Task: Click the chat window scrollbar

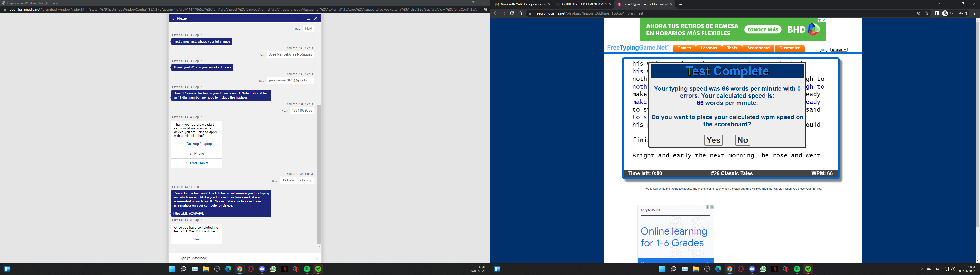Action: (319, 175)
